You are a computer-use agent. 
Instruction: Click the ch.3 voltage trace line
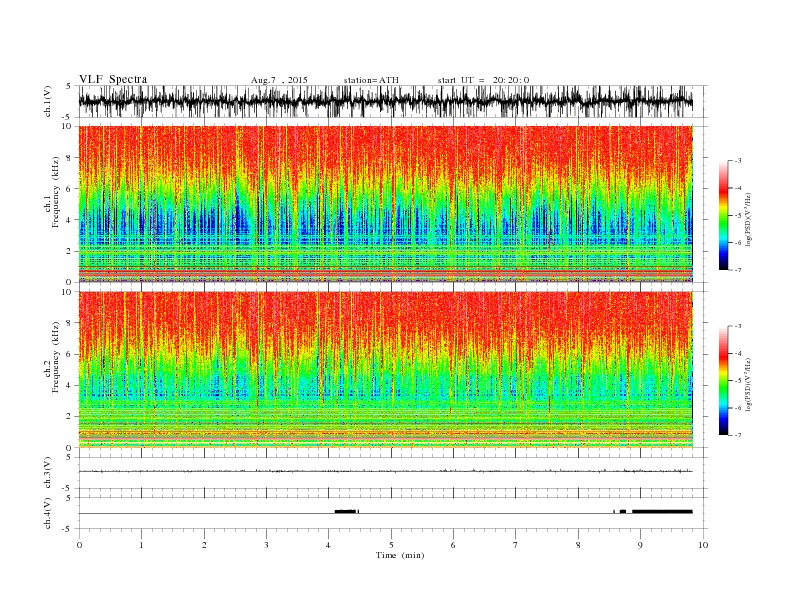pyautogui.click(x=385, y=471)
